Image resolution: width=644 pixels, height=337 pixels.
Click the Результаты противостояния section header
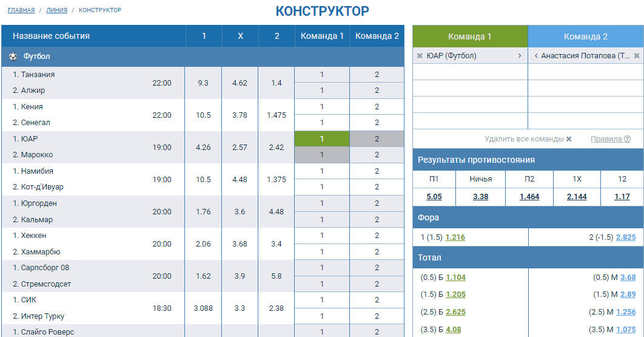click(x=528, y=160)
